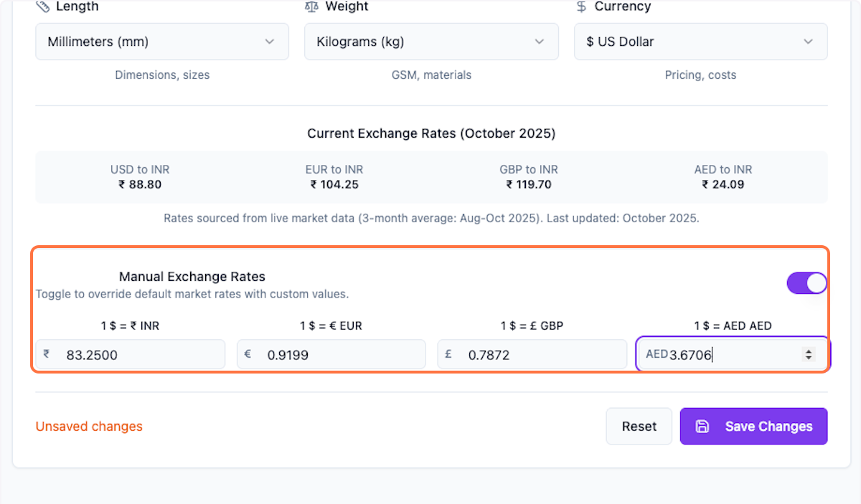The width and height of the screenshot is (861, 504).
Task: Decrease AED rate with the down stepper arrow
Action: [809, 358]
